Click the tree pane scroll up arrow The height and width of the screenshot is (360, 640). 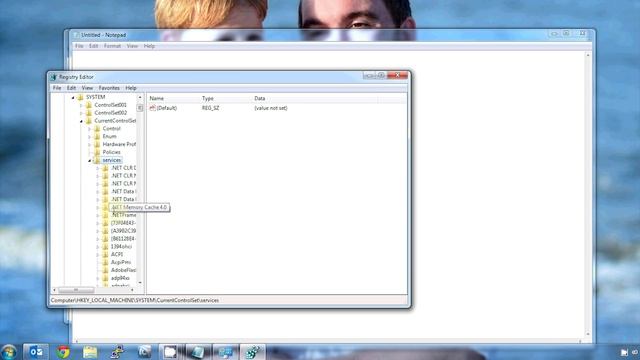[x=140, y=98]
